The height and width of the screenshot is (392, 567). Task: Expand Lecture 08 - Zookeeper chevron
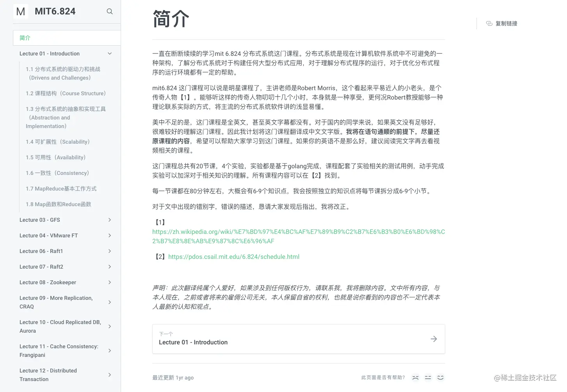110,282
